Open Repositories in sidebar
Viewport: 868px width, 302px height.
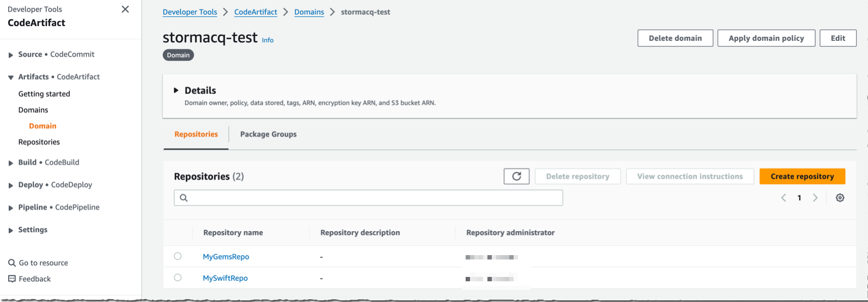(x=39, y=142)
